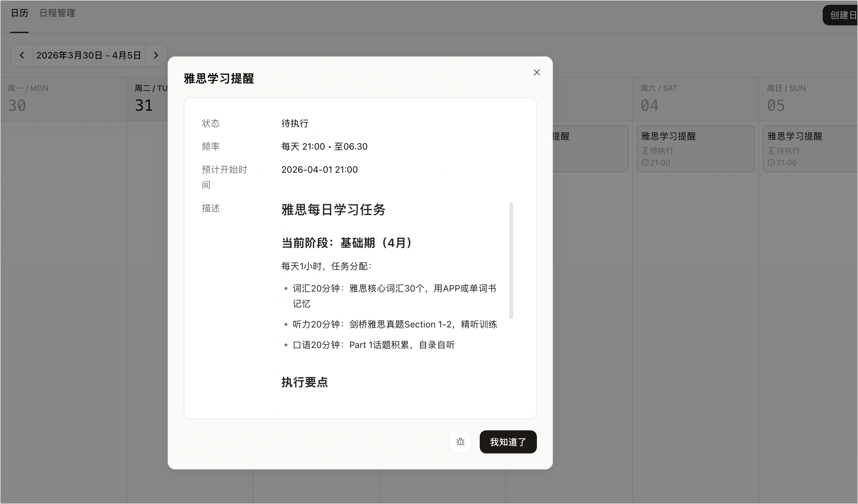
Task: Go to next week with right chevron
Action: pyautogui.click(x=156, y=55)
